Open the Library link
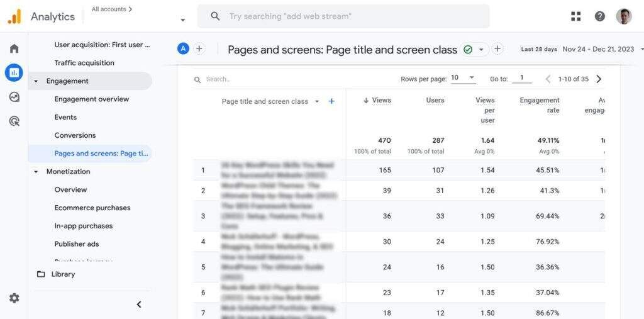This screenshot has width=644, height=319. click(63, 274)
